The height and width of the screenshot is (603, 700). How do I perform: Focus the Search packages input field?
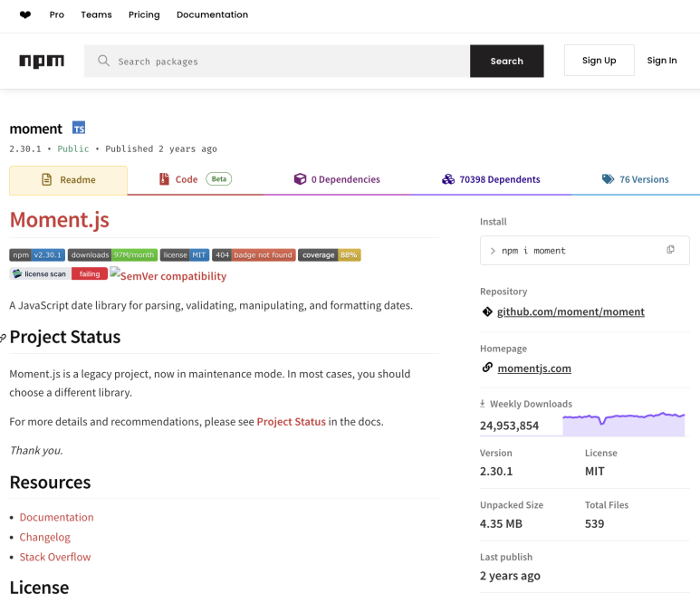(277, 62)
